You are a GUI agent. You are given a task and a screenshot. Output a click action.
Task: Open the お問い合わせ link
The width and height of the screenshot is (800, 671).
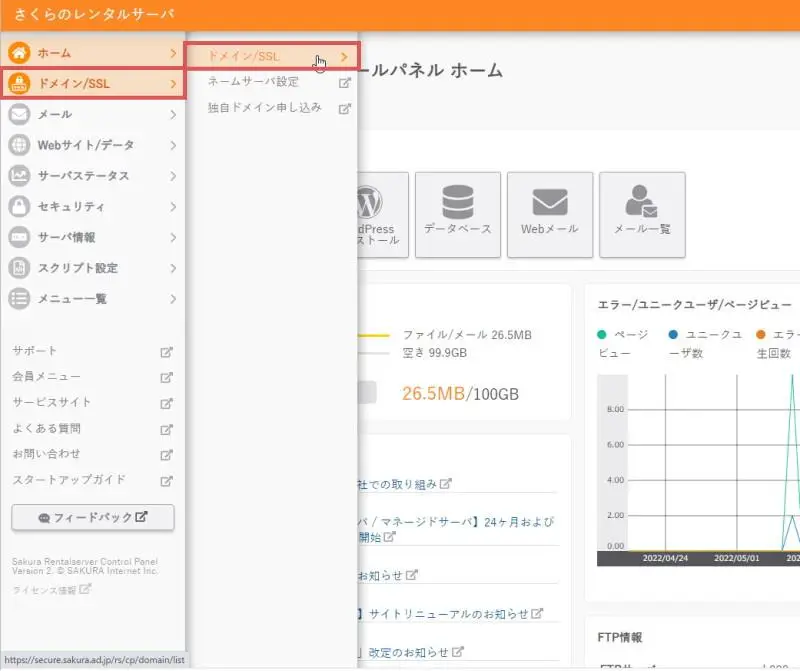[x=46, y=454]
